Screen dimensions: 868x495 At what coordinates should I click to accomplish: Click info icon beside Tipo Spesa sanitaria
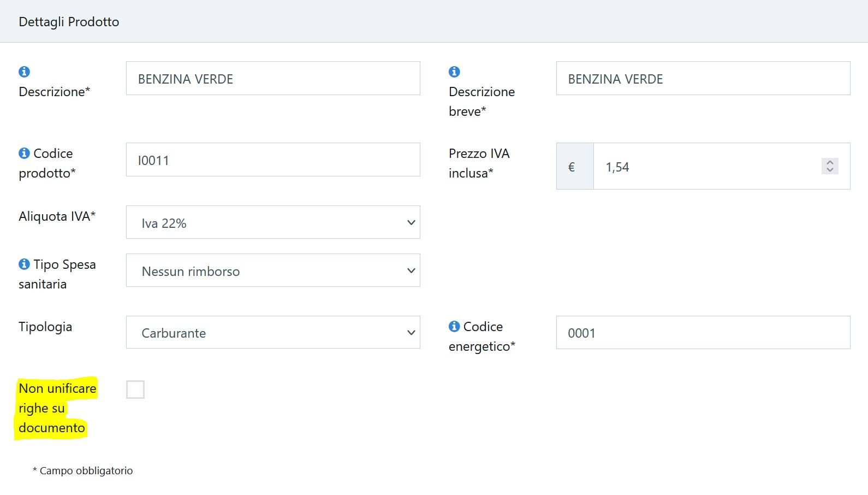(24, 264)
